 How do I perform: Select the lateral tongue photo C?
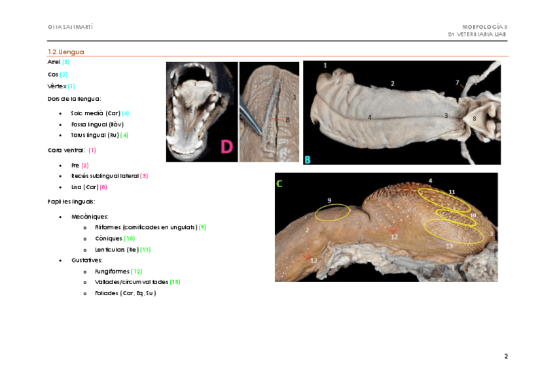[x=386, y=227]
